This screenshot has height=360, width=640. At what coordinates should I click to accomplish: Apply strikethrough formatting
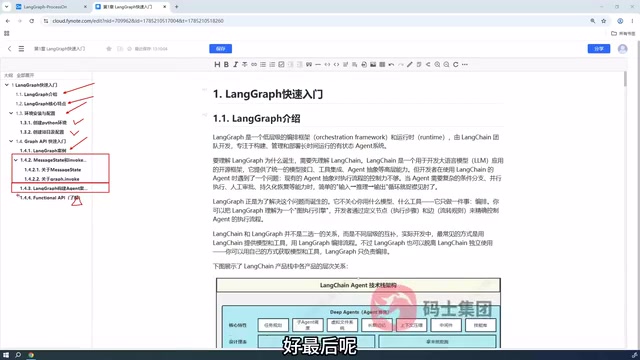(x=244, y=64)
